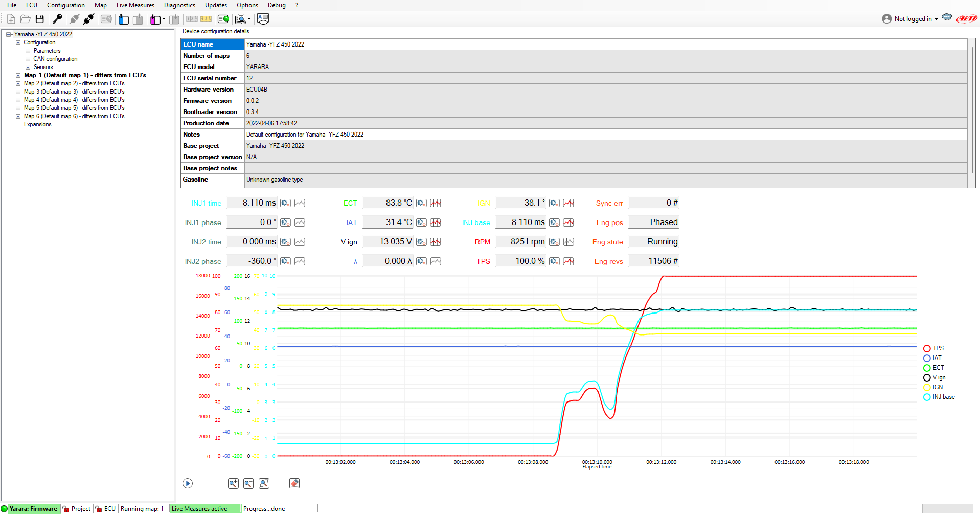Create a new project file
This screenshot has height=514, width=980.
(11, 19)
